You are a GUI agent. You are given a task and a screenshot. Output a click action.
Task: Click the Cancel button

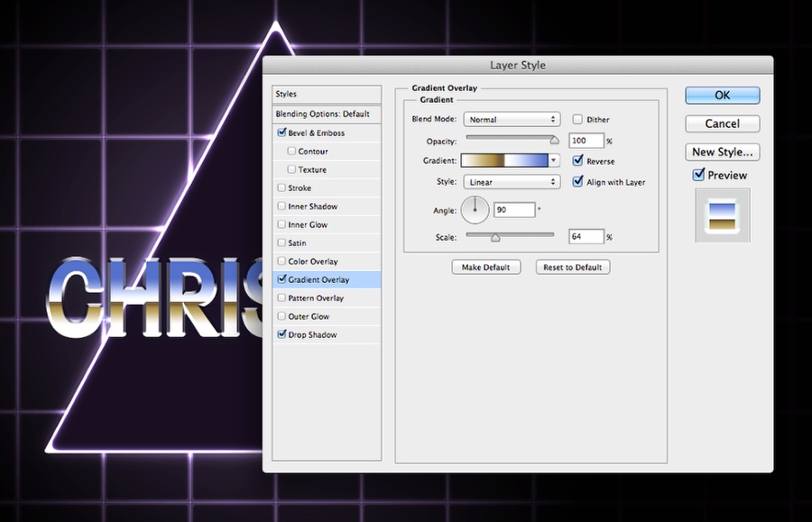(x=723, y=124)
